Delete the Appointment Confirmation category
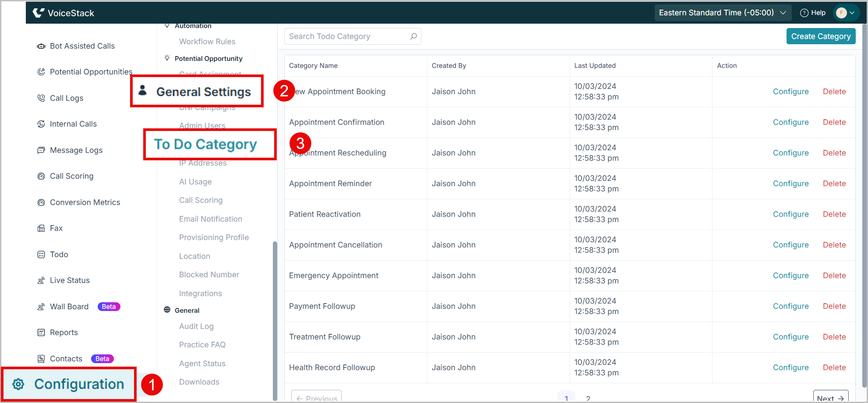Image resolution: width=868 pixels, height=403 pixels. 834,122
